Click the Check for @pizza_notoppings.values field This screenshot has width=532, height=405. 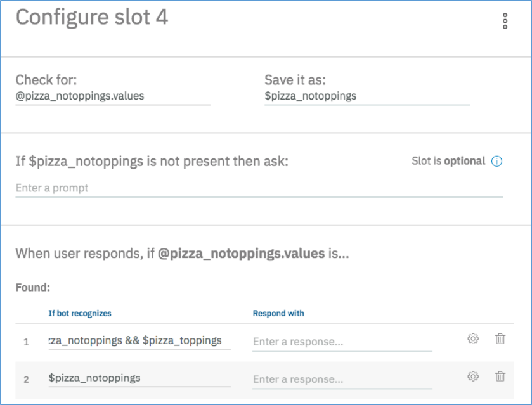pos(112,96)
